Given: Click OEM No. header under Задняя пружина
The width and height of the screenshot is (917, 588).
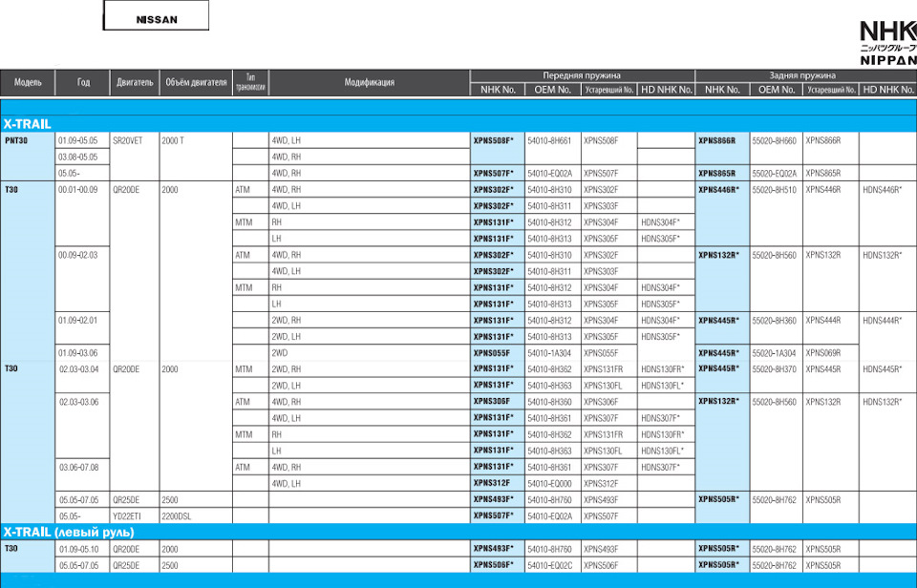Looking at the screenshot, I should [776, 90].
